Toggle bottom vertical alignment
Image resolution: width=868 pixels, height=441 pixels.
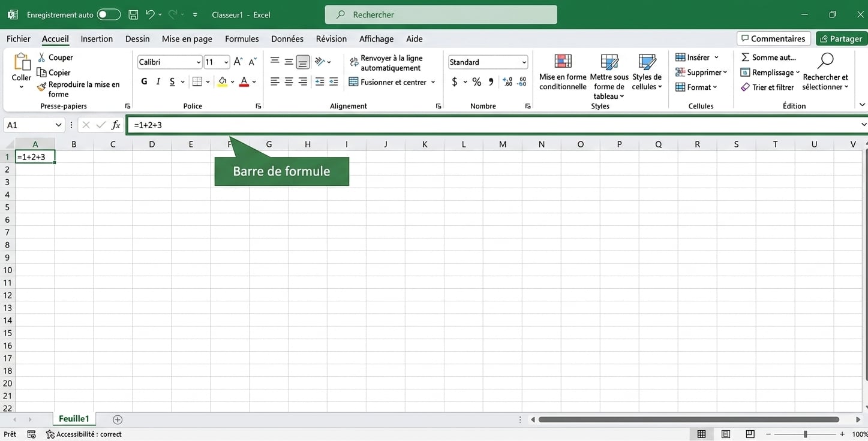click(x=303, y=62)
